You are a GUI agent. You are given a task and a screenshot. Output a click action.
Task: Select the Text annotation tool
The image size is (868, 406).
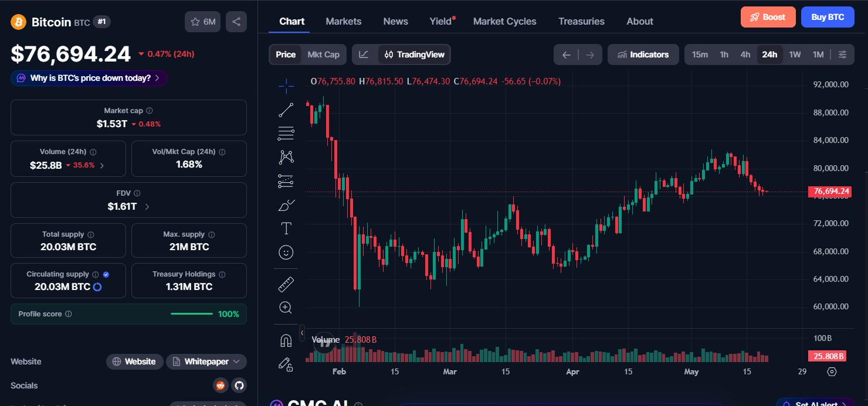click(286, 228)
